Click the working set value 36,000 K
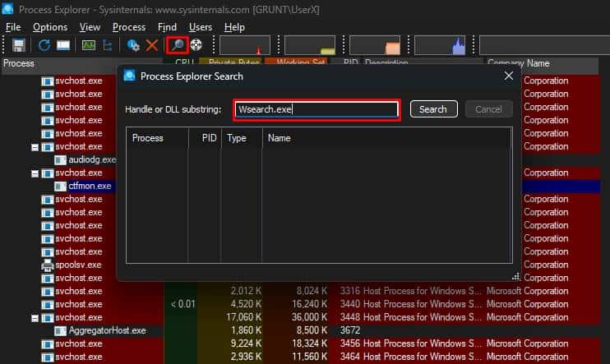 coord(309,317)
